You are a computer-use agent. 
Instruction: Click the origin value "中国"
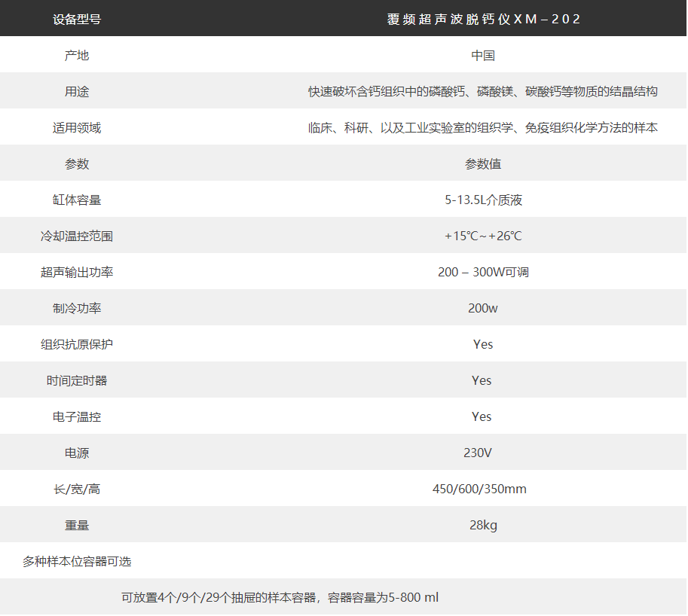(x=483, y=56)
